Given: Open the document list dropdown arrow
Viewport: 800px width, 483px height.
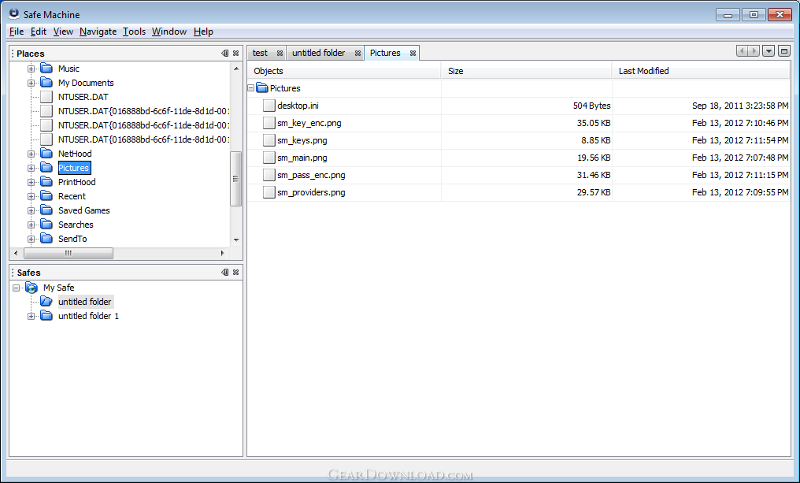Looking at the screenshot, I should [768, 51].
